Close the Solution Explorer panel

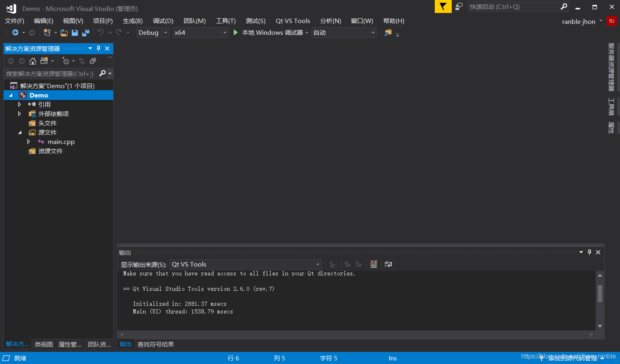(x=107, y=49)
